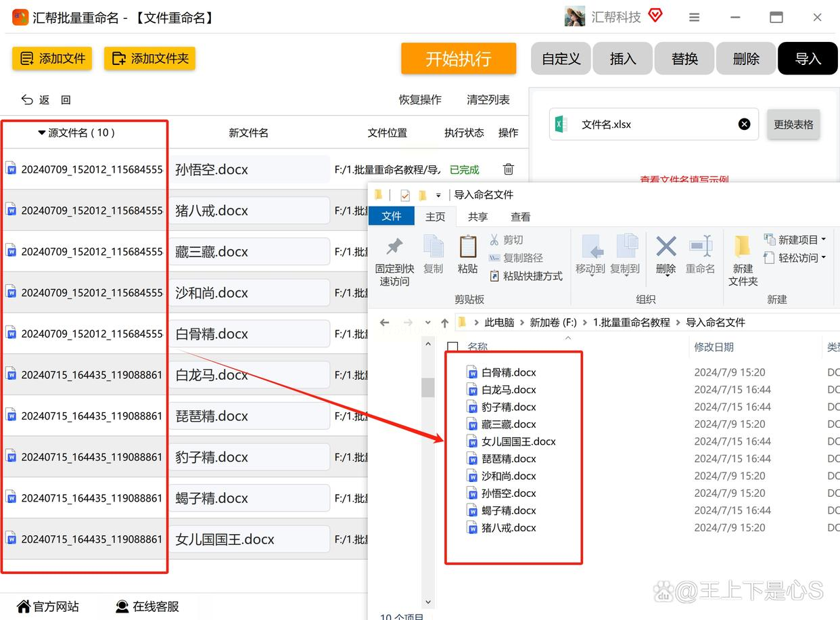
Task: Click the new filename field 猪八戒.docx
Action: point(249,211)
